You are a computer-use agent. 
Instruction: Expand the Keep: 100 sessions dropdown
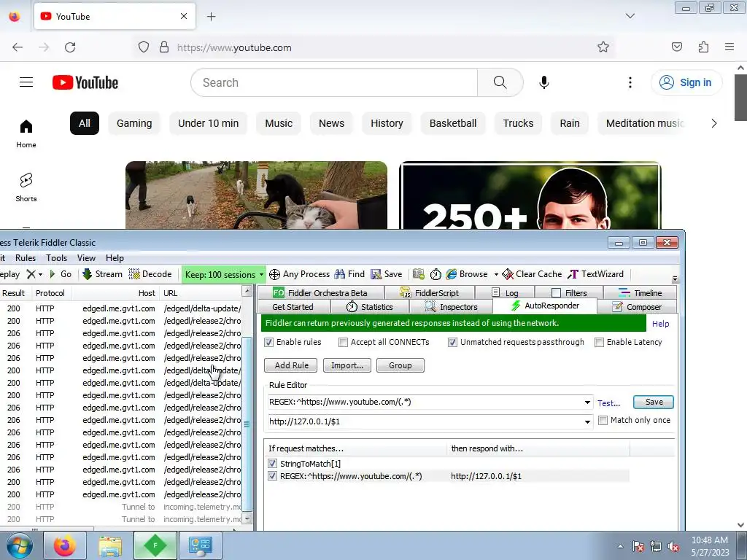(x=261, y=275)
